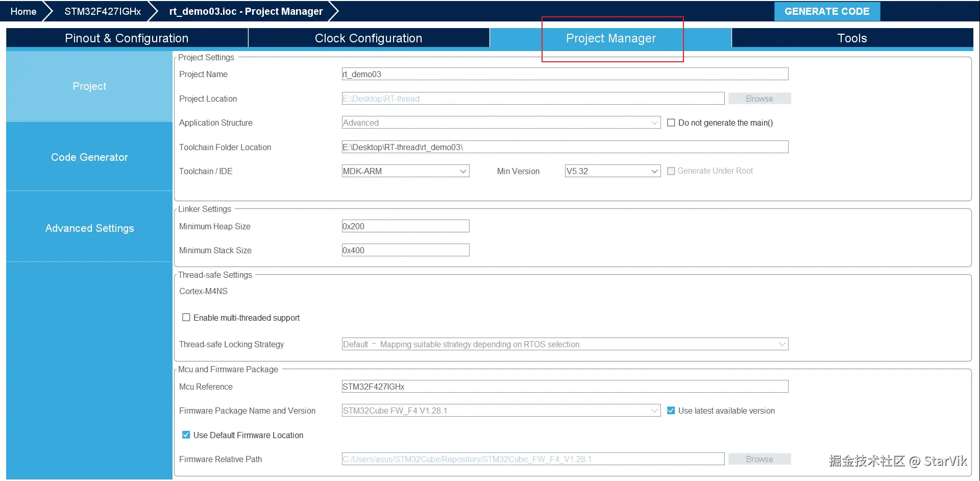Screen dimensions: 980x481
Task: Click the Project Settings group title
Action: tap(206, 57)
